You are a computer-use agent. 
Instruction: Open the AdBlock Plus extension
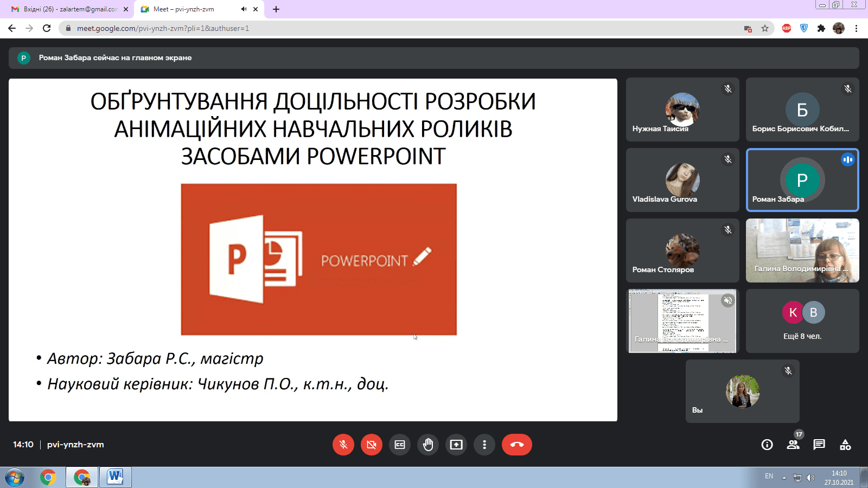pos(787,28)
